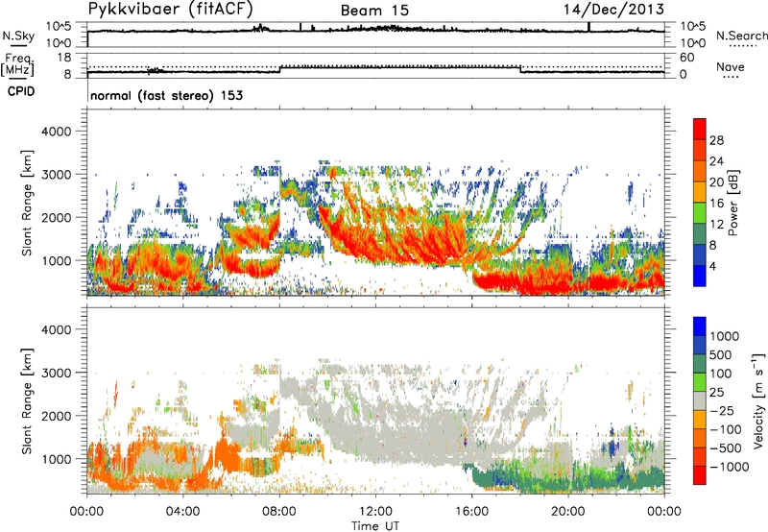The image size is (768, 532).
Task: Click the 3000 tick on velocity panel axis
Action: 56,373
